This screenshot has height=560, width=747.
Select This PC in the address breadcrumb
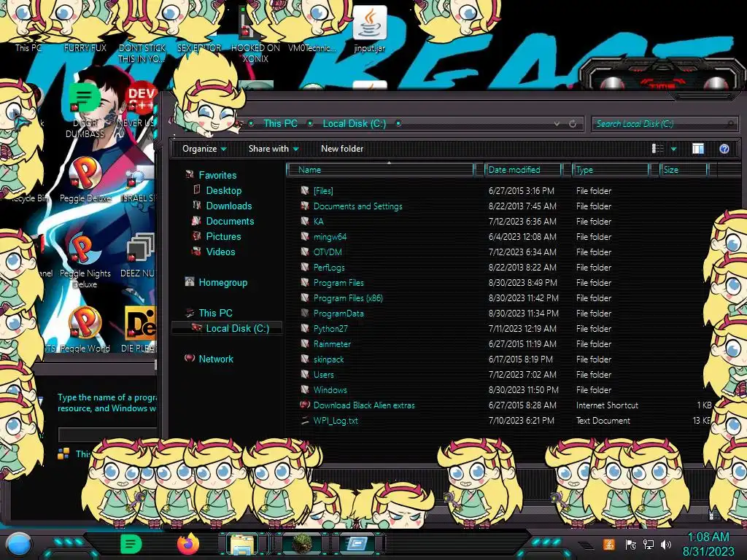(281, 124)
